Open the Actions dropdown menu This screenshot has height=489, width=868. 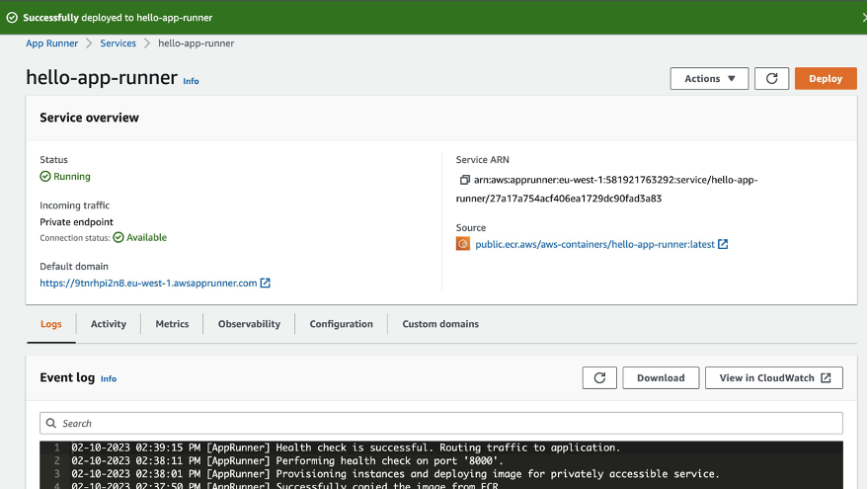pos(709,79)
